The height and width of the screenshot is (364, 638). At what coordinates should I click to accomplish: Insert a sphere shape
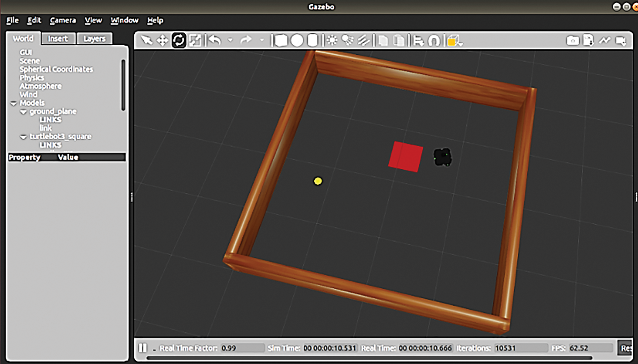[x=297, y=41]
